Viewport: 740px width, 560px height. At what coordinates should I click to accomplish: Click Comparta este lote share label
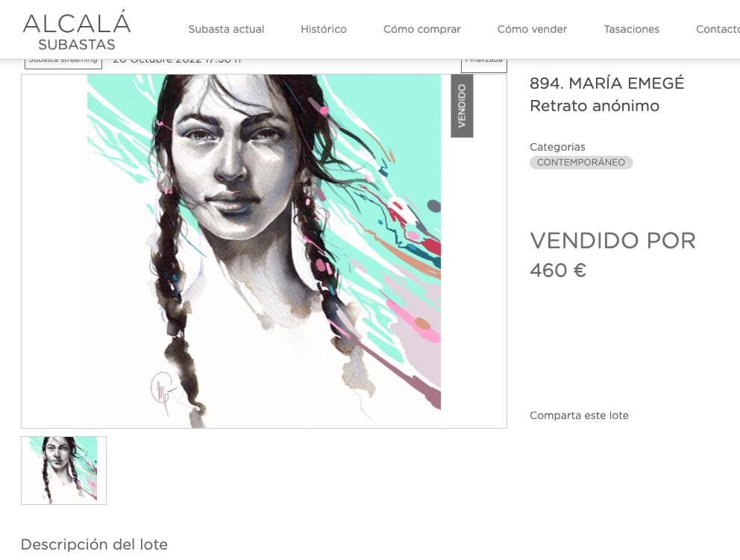tap(579, 415)
